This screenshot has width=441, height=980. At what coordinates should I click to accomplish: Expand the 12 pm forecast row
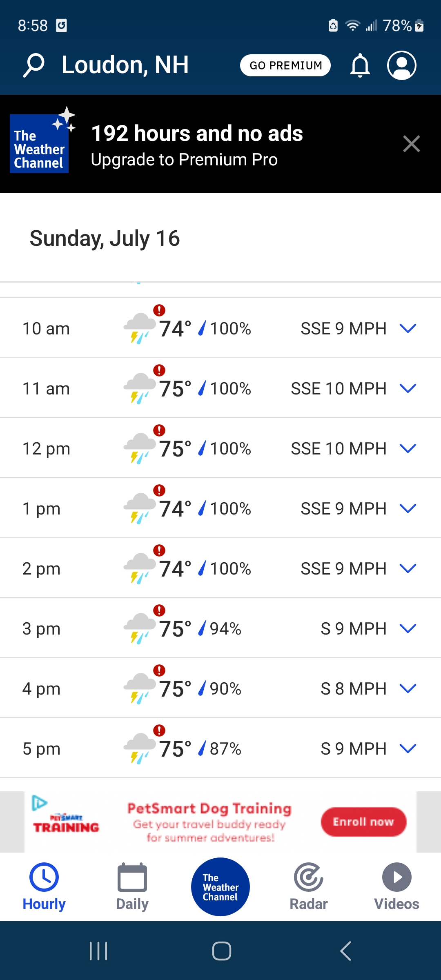(408, 448)
